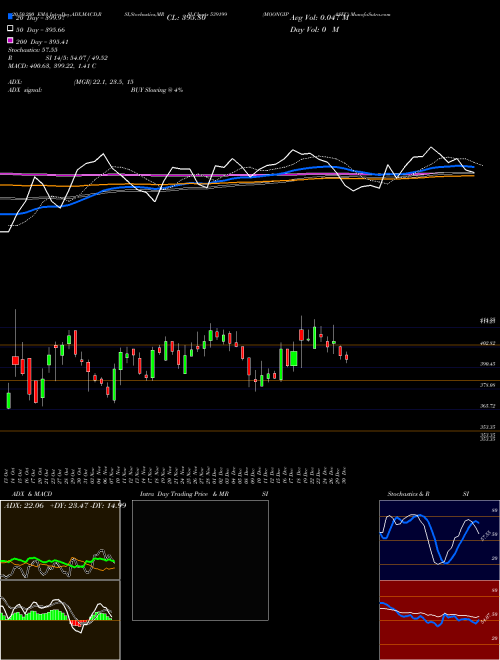Click the 'BUY Slowing @ 4%' signal text
500x660 pixels.
157,90
